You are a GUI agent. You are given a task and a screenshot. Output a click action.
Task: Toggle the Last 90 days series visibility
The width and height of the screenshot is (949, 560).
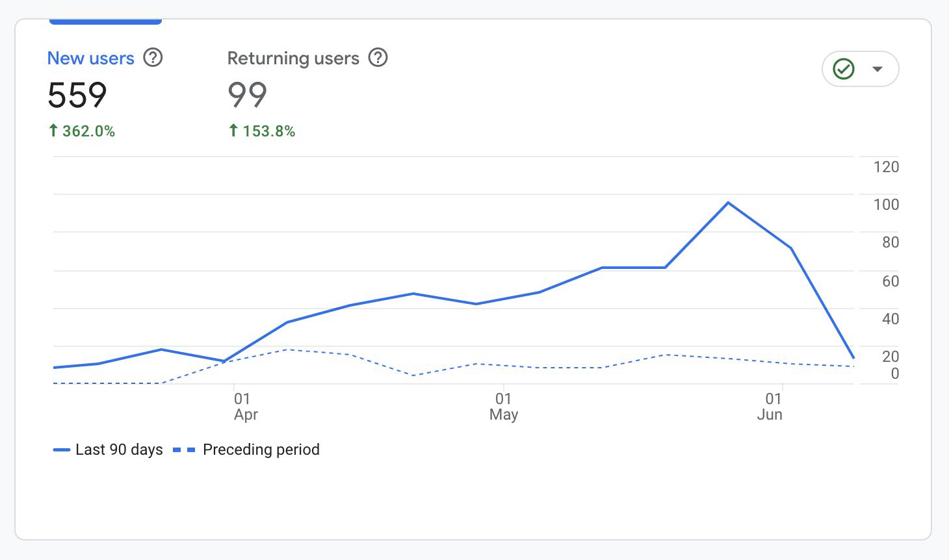click(x=108, y=450)
